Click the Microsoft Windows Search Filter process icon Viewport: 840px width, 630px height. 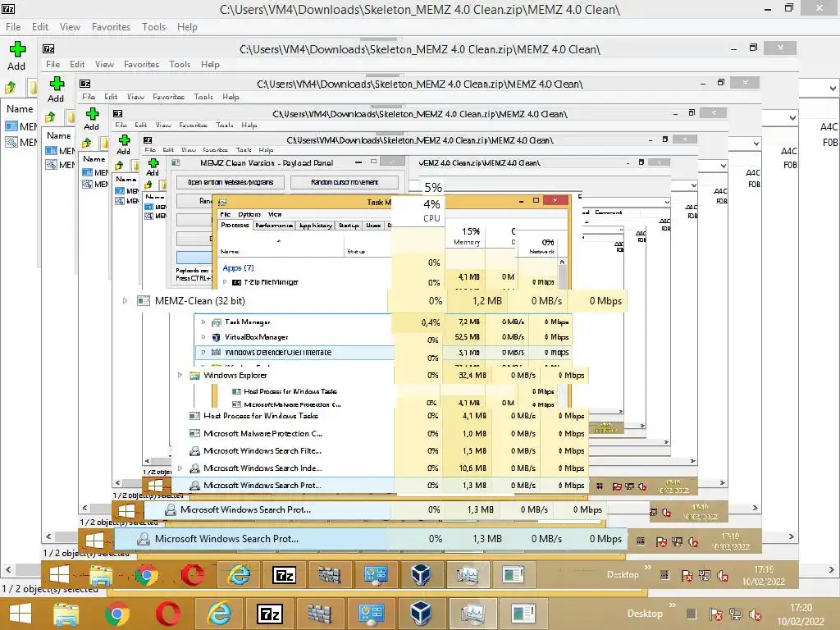pos(195,451)
